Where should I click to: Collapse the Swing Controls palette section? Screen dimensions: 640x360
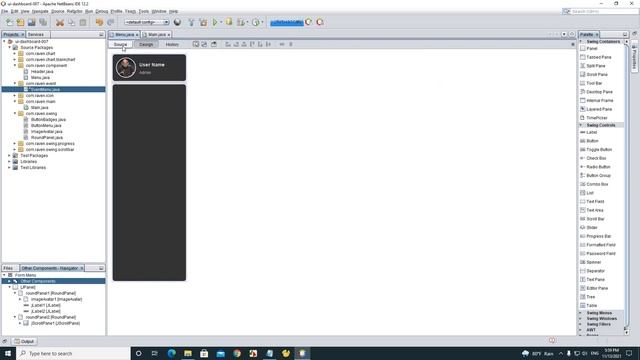tap(581, 125)
